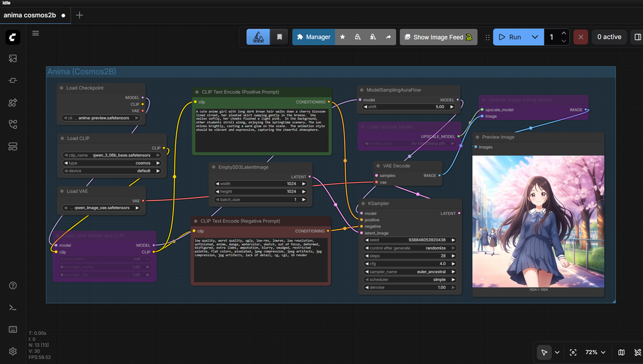Open clip_name qwen_3_06b_base selector
This screenshot has width=643, height=364.
click(x=112, y=155)
